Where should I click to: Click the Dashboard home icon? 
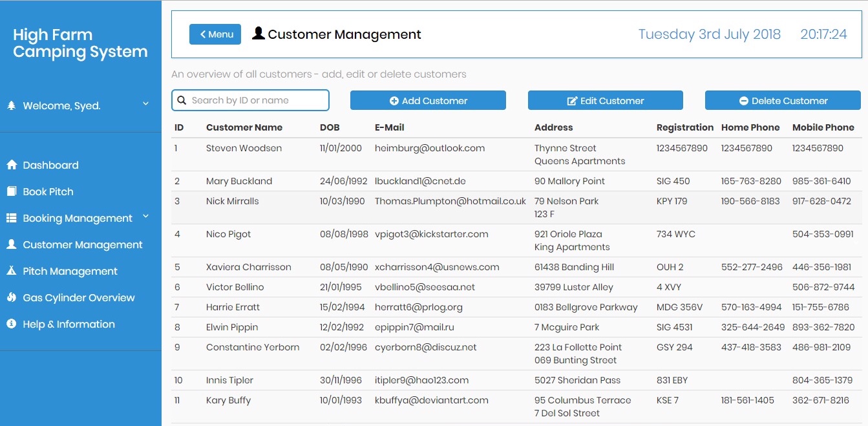click(x=11, y=165)
